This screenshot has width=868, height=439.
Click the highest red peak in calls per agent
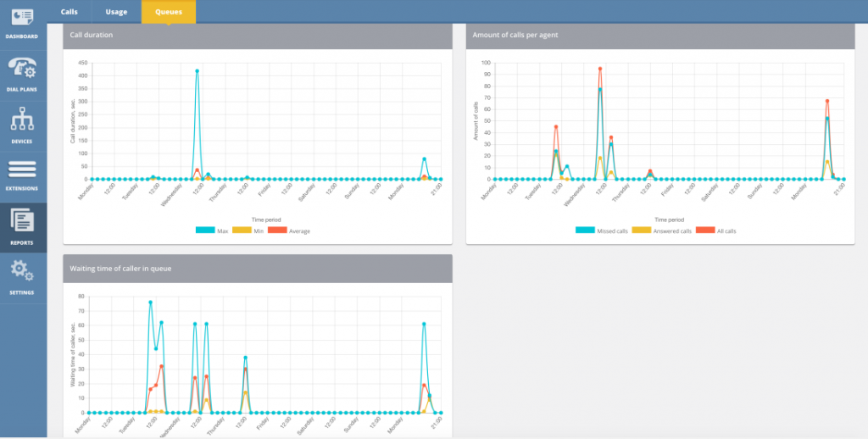coord(600,69)
